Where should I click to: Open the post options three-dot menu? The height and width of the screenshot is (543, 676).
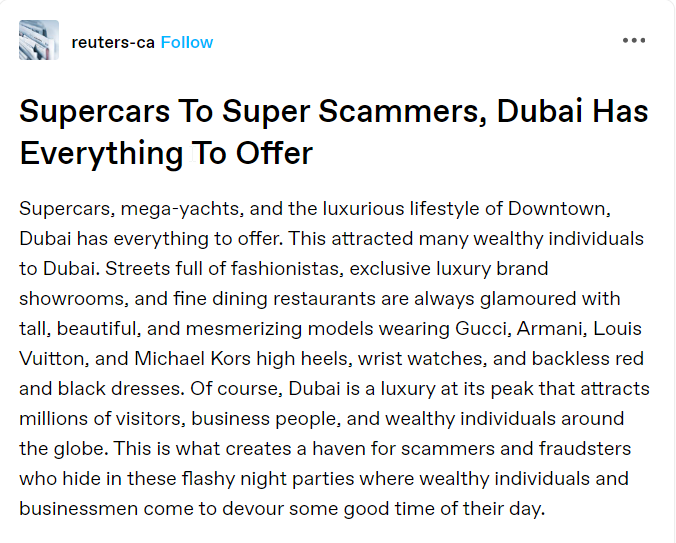pos(634,41)
